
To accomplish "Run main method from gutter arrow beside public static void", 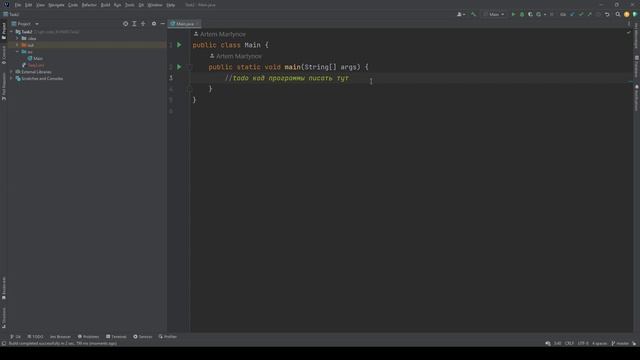I will [x=179, y=67].
